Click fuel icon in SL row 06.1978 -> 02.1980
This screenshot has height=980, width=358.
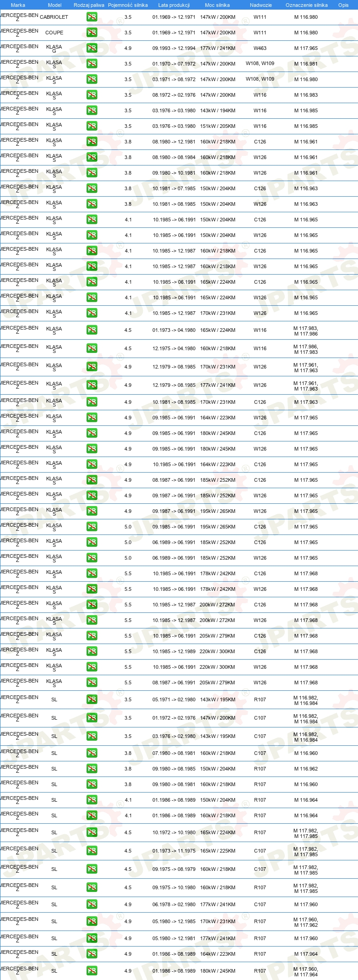point(92,904)
